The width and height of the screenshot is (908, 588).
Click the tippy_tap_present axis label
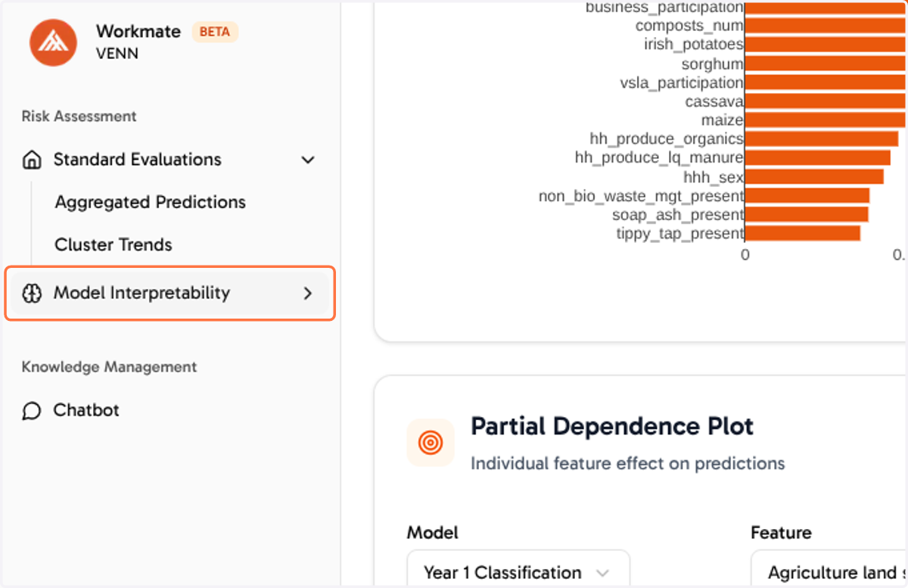pos(680,234)
